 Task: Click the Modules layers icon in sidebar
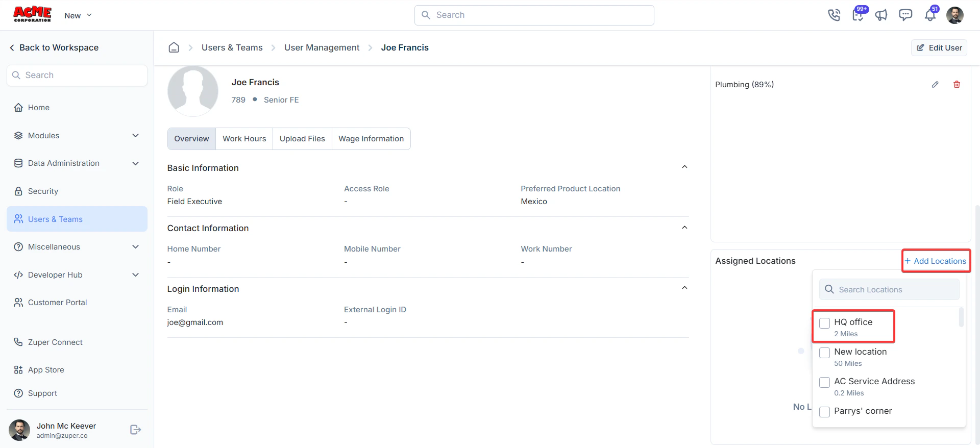coord(18,136)
